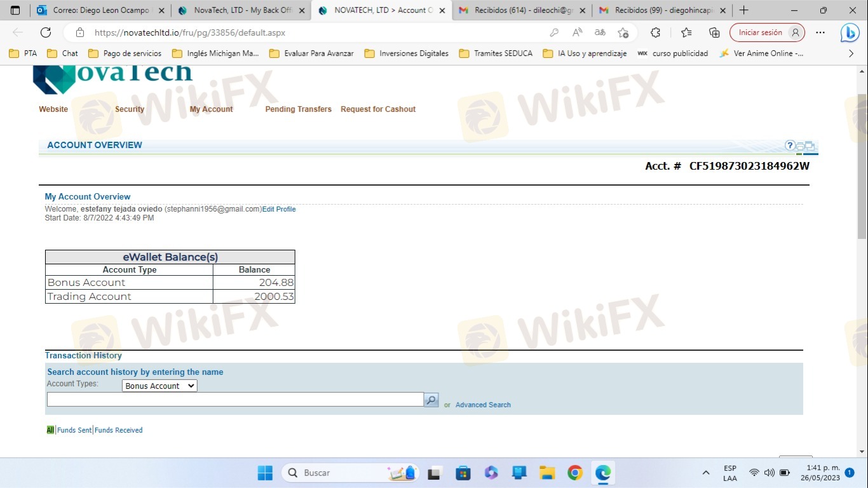This screenshot has width=868, height=488.
Task: Click maximize panel icon in Account Overview header
Action: pyautogui.click(x=810, y=146)
